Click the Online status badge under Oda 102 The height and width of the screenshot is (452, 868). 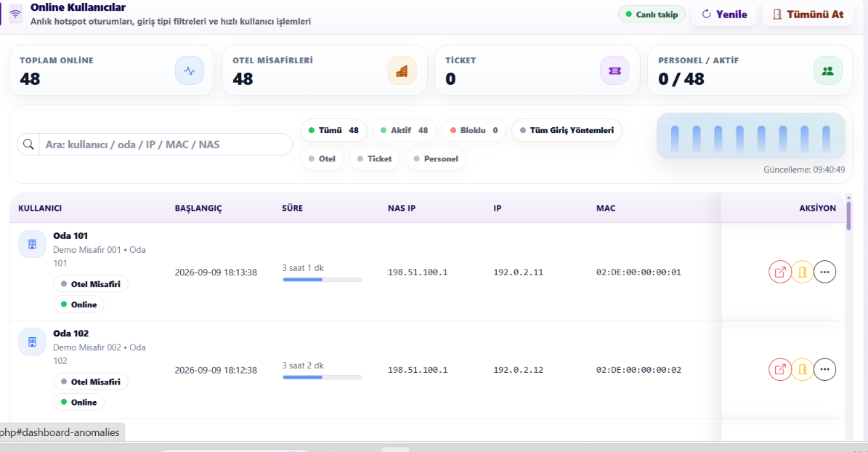(x=78, y=402)
